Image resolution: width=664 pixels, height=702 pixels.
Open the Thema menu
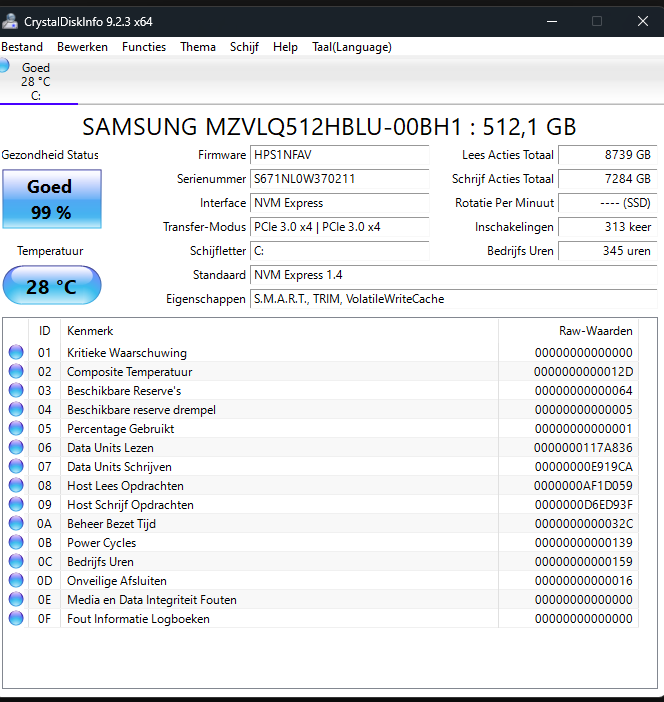[198, 47]
